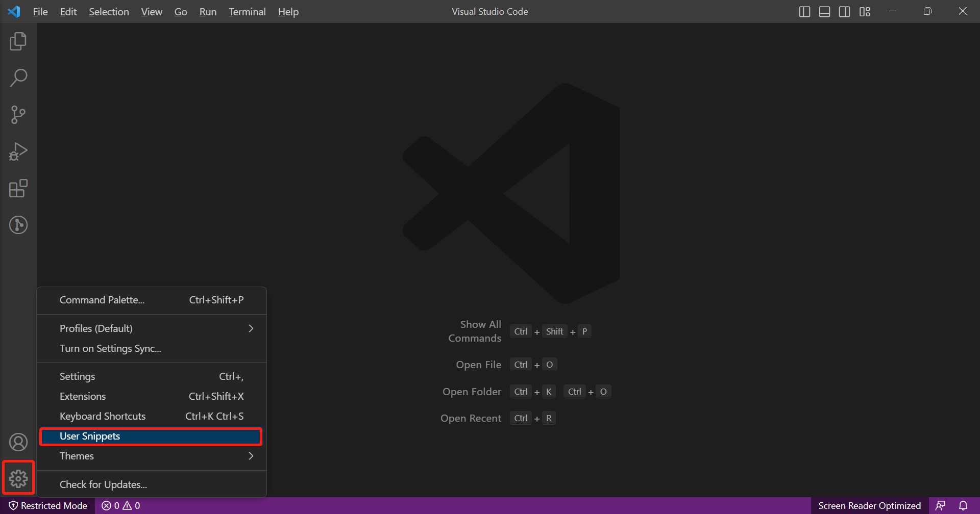Expand the Themes submenu arrow
Image resolution: width=980 pixels, height=514 pixels.
point(251,456)
